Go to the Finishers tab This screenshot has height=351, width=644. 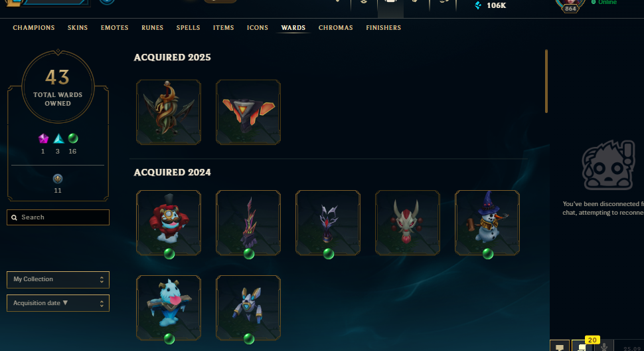pyautogui.click(x=383, y=27)
